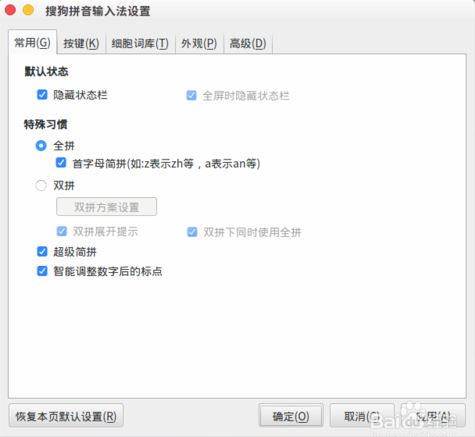Toggle 全屏时隐藏状态栏 checkbox
The height and width of the screenshot is (437, 475).
click(191, 96)
